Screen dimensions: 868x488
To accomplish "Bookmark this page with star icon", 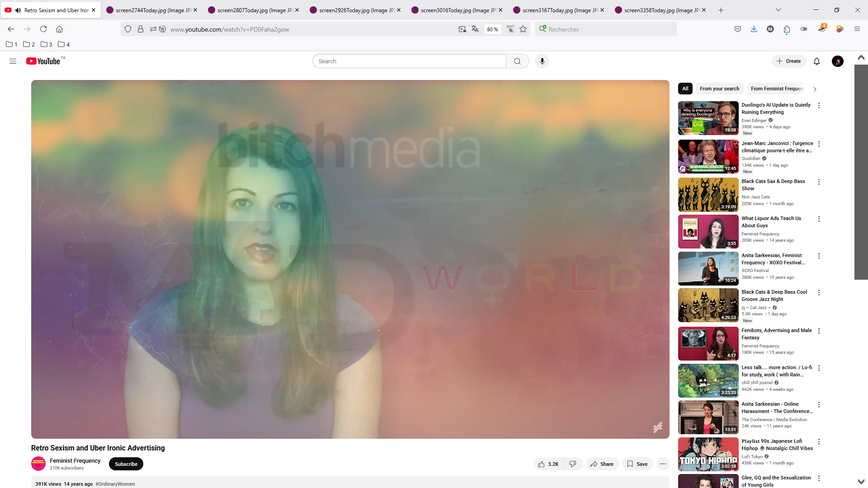I will 523,29.
